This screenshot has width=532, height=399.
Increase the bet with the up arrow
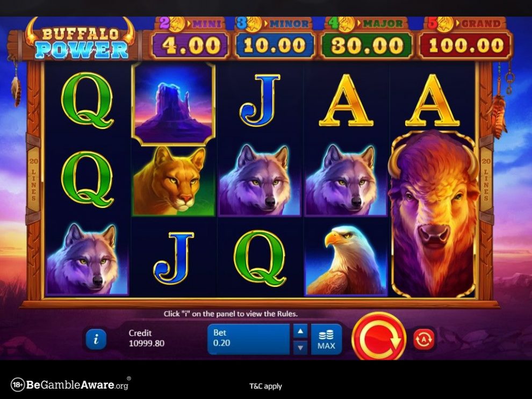pyautogui.click(x=300, y=331)
